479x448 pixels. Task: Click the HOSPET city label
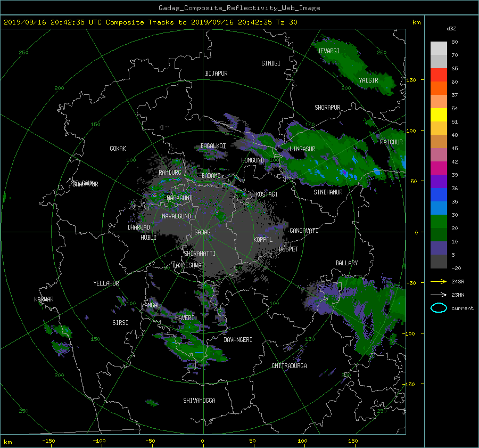tap(288, 249)
